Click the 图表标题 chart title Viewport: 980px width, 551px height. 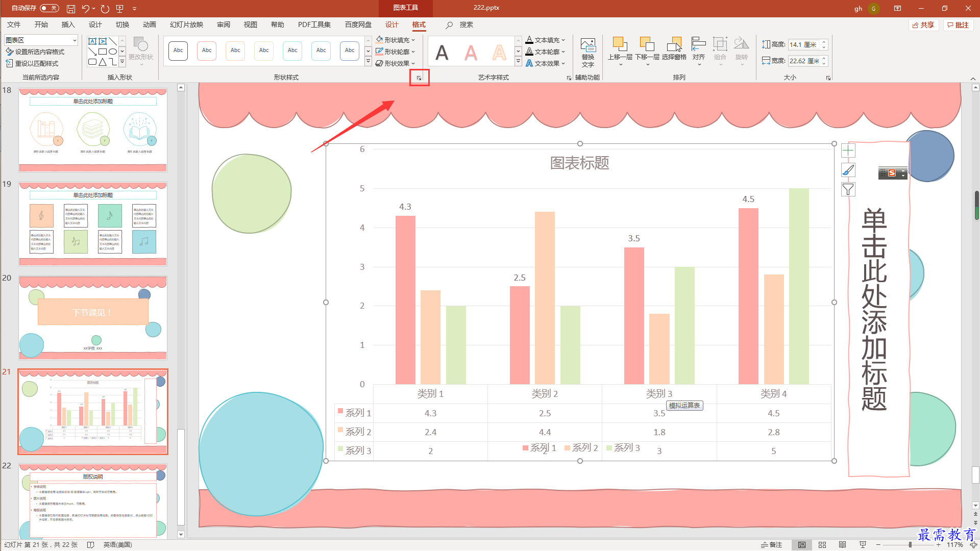[x=579, y=163]
